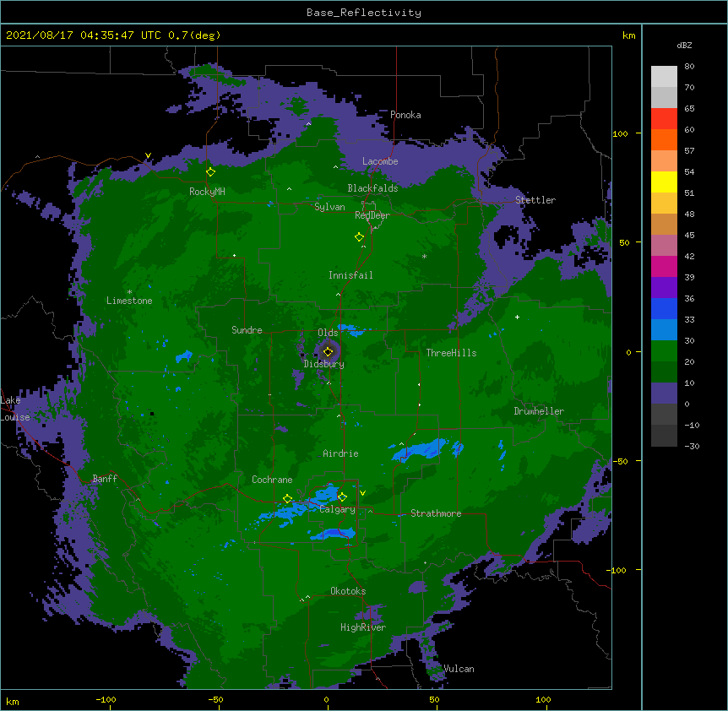Click the yellow diamond marker south of RedDeer
This screenshot has width=728, height=711.
pos(359,237)
